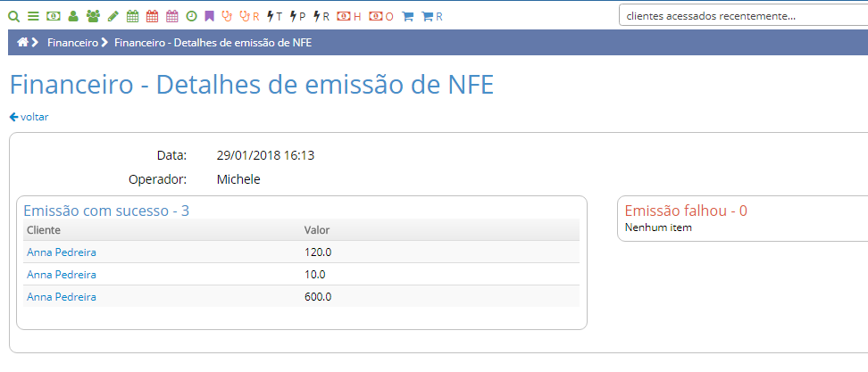Click the stethoscope R icon

point(250,16)
